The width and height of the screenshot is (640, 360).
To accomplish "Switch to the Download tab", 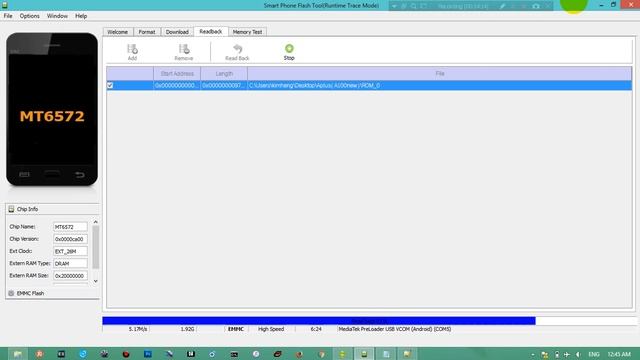I will [x=177, y=32].
